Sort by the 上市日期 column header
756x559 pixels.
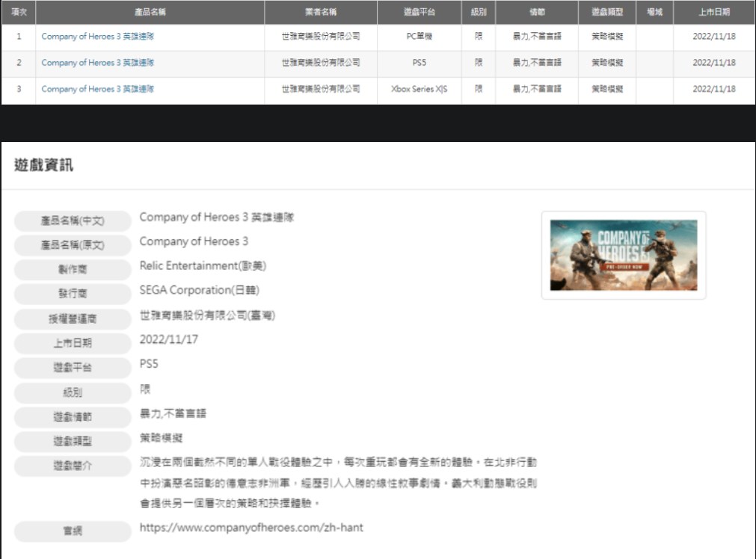coord(713,12)
